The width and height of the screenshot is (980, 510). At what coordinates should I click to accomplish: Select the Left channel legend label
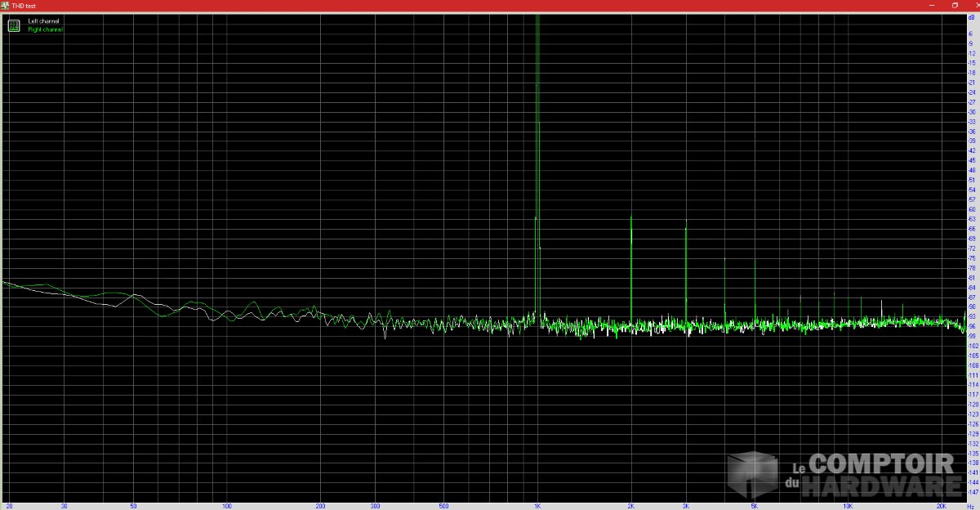pos(43,20)
